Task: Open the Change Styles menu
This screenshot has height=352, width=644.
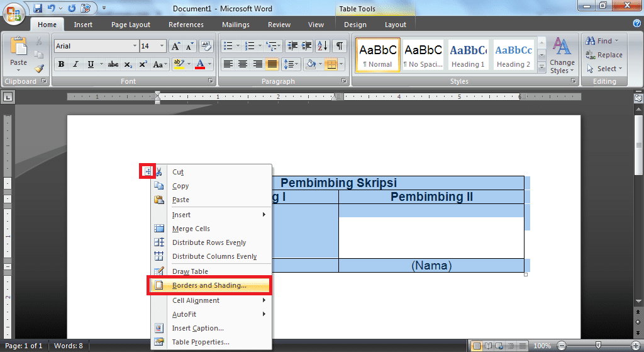Action: click(562, 55)
